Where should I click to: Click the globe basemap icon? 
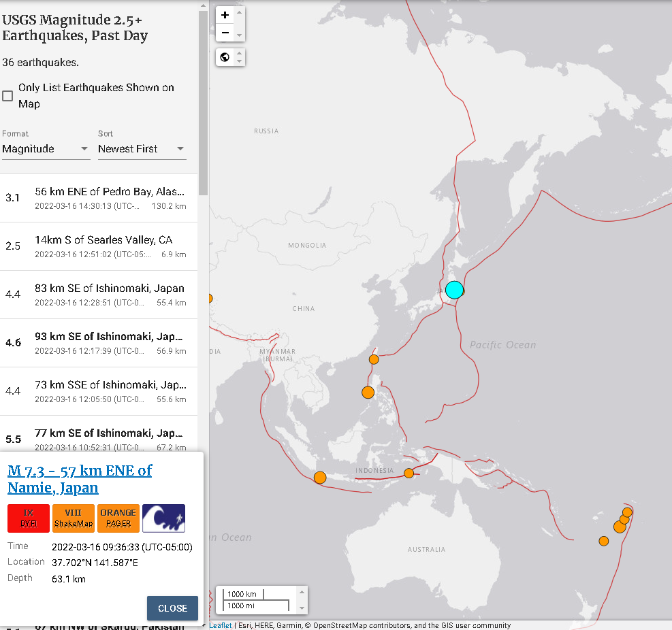point(225,57)
